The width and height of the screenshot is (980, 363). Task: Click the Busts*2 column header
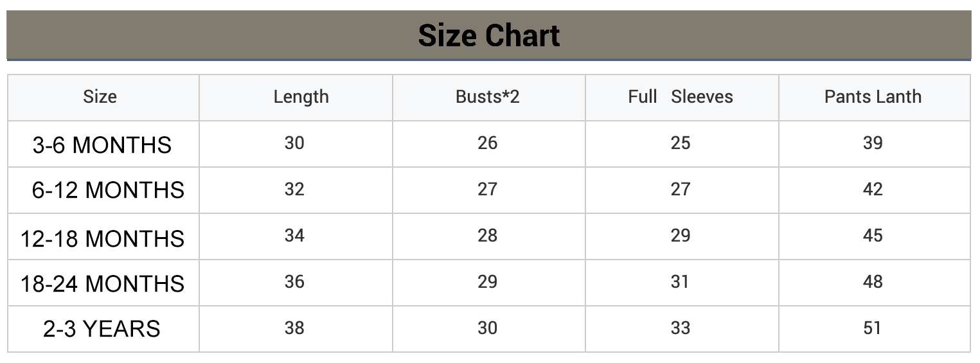coord(487,97)
